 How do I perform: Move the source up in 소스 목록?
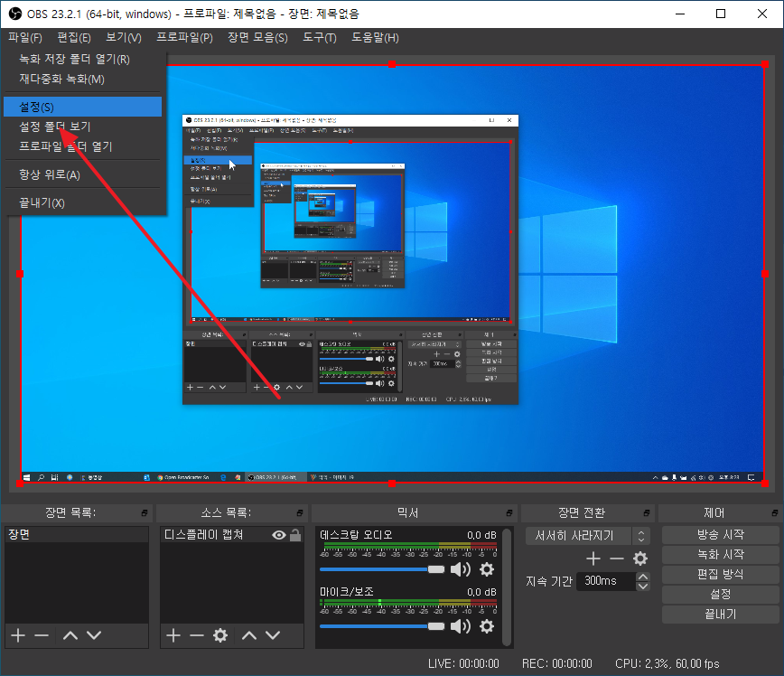click(249, 635)
